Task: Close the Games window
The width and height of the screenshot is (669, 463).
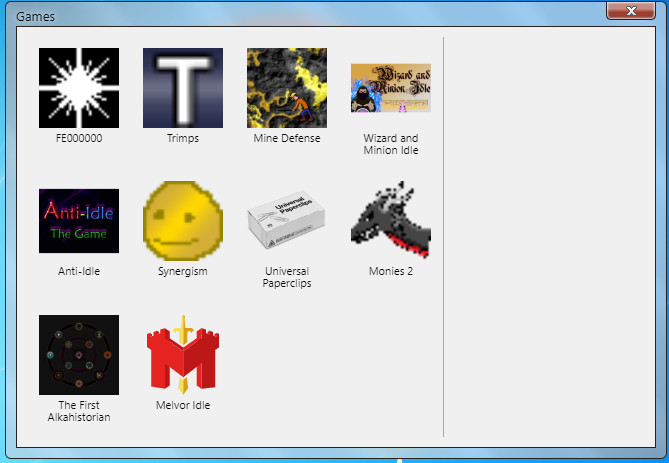Action: coord(631,11)
